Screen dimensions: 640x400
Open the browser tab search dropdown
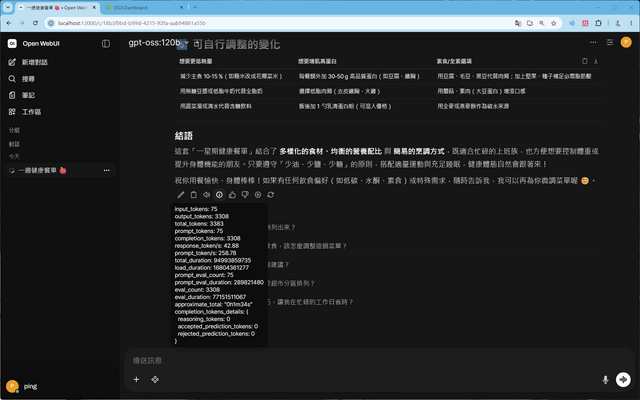click(7, 7)
